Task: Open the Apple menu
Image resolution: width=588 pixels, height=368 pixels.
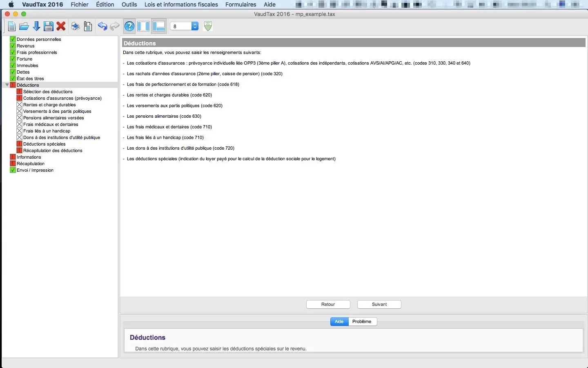Action: [x=11, y=4]
